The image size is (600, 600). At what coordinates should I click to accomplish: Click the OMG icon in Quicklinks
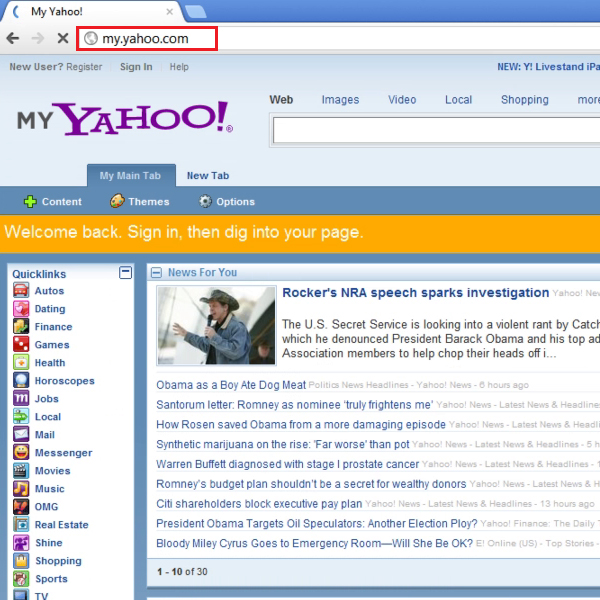pyautogui.click(x=21, y=506)
